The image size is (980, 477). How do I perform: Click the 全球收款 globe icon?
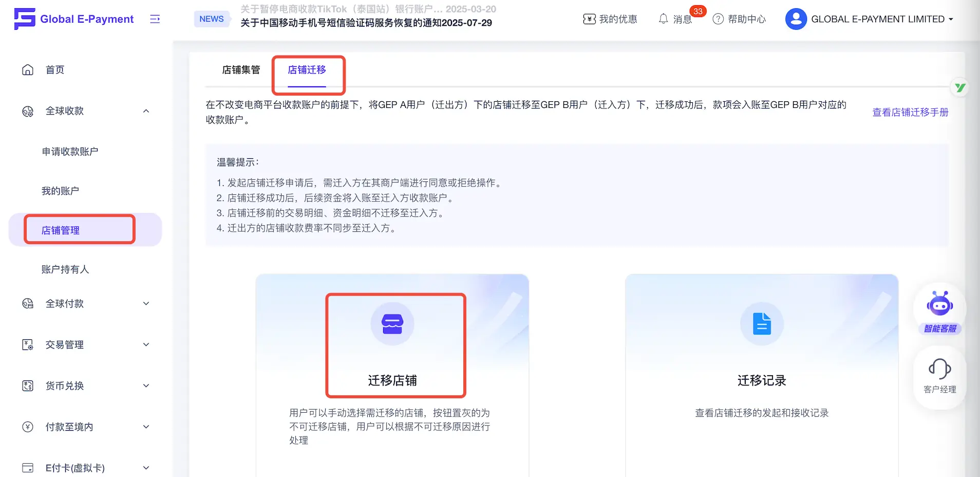pyautogui.click(x=28, y=111)
